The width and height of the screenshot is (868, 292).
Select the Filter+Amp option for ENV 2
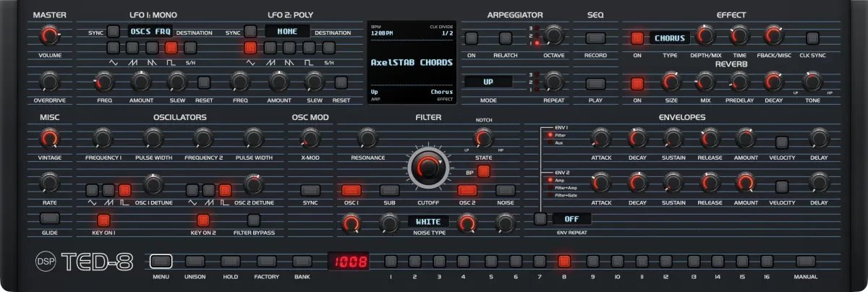click(561, 188)
